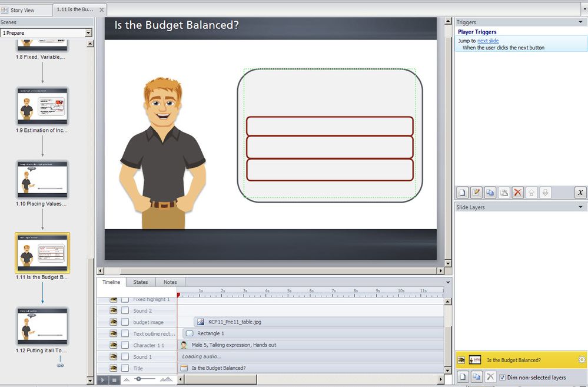Switch to the States tab

pos(140,282)
